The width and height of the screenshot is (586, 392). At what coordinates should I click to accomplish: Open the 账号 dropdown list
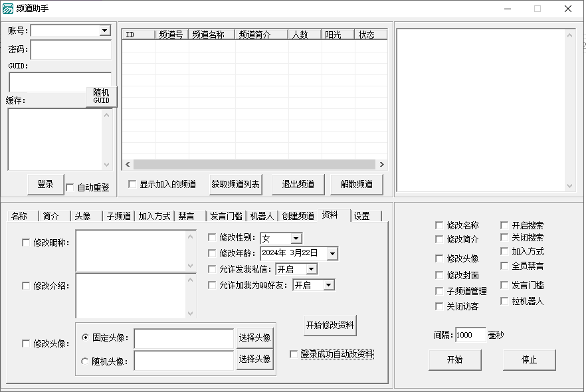point(104,31)
